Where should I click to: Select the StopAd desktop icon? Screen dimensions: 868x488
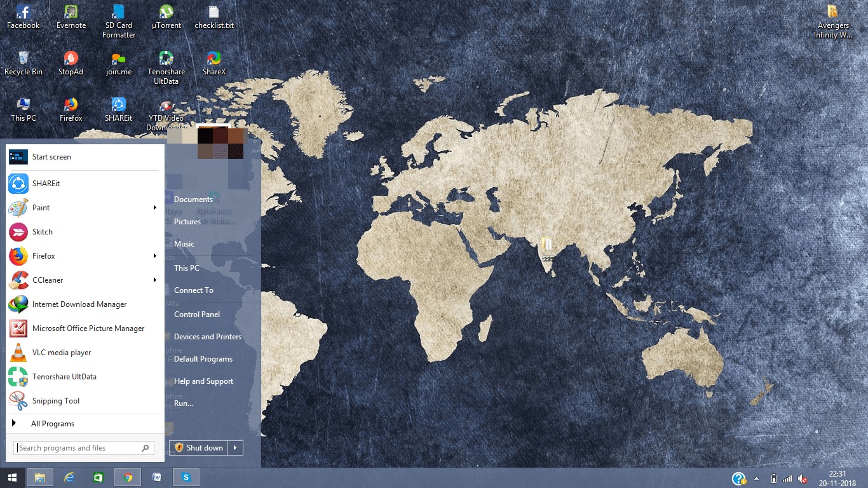pyautogui.click(x=71, y=64)
